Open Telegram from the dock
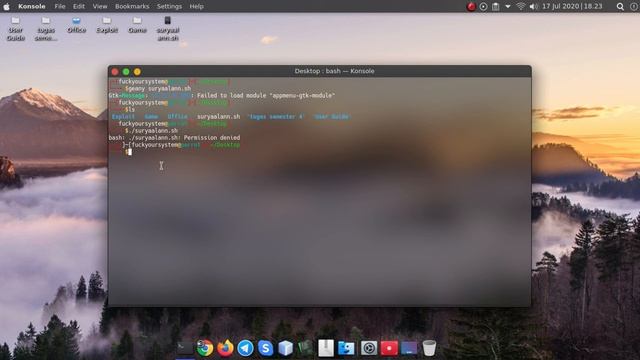The image size is (640, 360). click(x=245, y=348)
